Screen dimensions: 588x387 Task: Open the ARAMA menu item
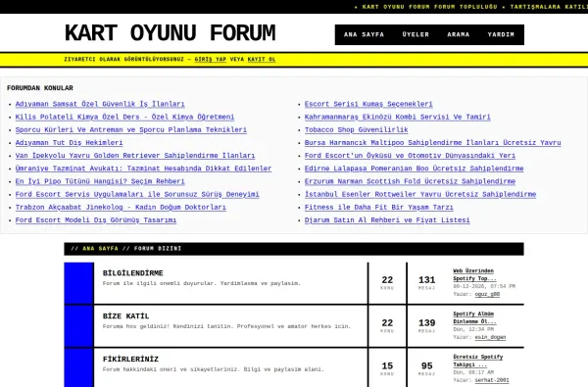(x=459, y=34)
